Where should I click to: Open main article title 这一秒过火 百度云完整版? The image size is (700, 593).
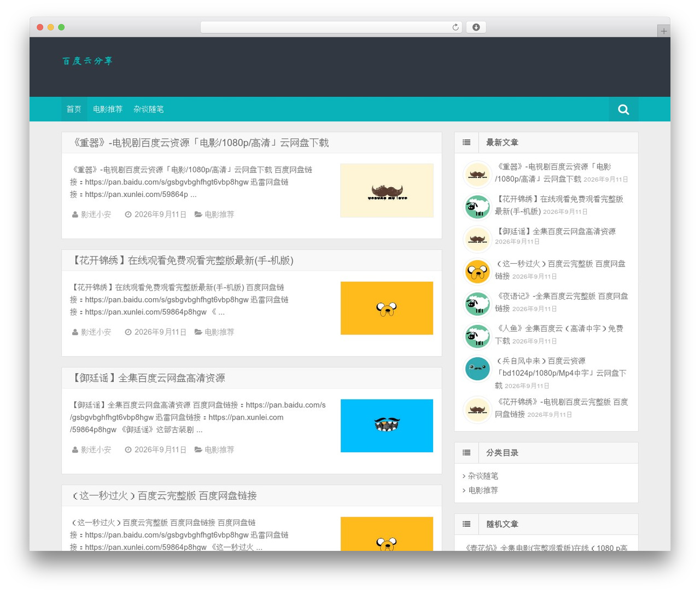coord(164,496)
